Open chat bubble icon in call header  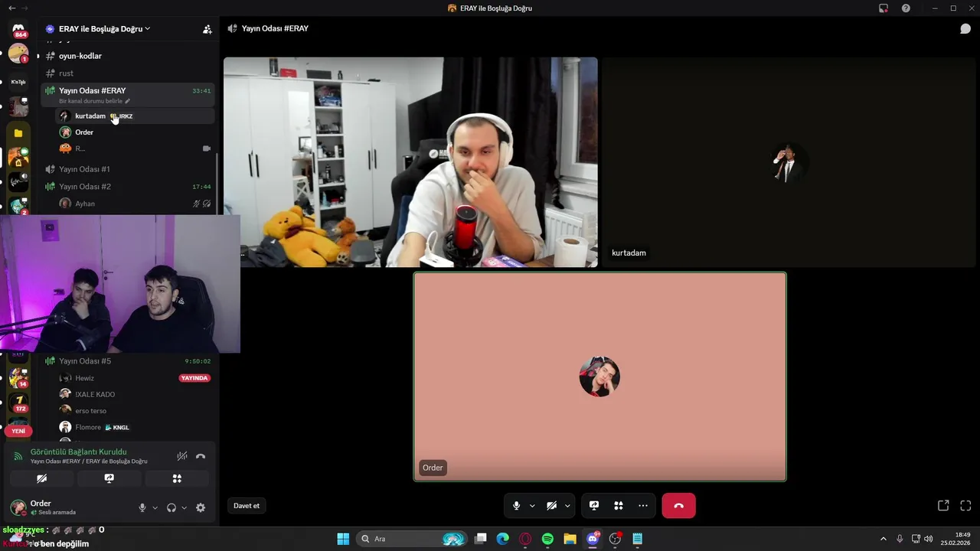coord(965,29)
